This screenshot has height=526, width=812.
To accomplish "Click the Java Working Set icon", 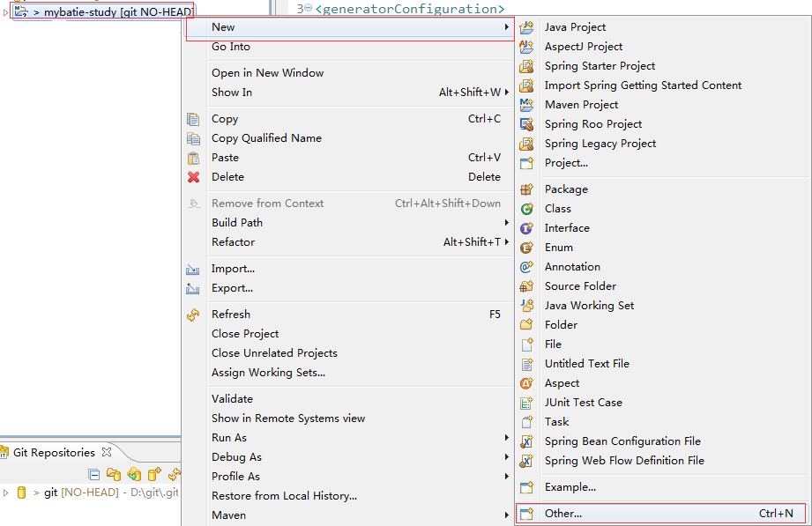I will pyautogui.click(x=526, y=306).
